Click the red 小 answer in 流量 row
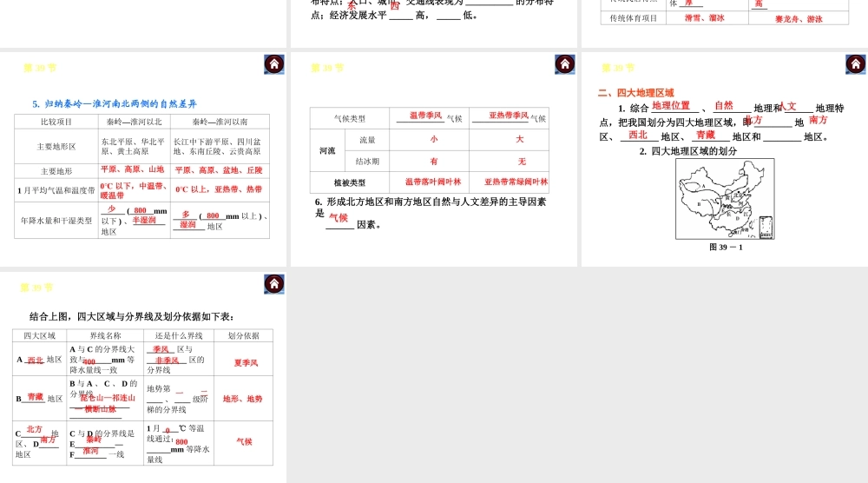 pos(434,139)
